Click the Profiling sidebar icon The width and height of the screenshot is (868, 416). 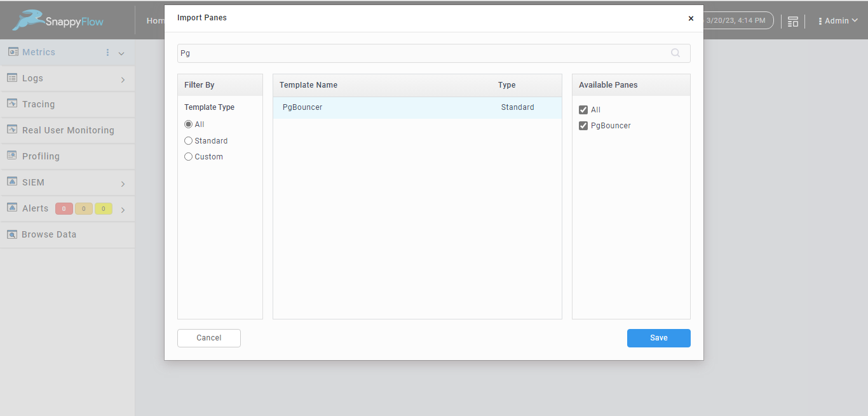pyautogui.click(x=11, y=156)
